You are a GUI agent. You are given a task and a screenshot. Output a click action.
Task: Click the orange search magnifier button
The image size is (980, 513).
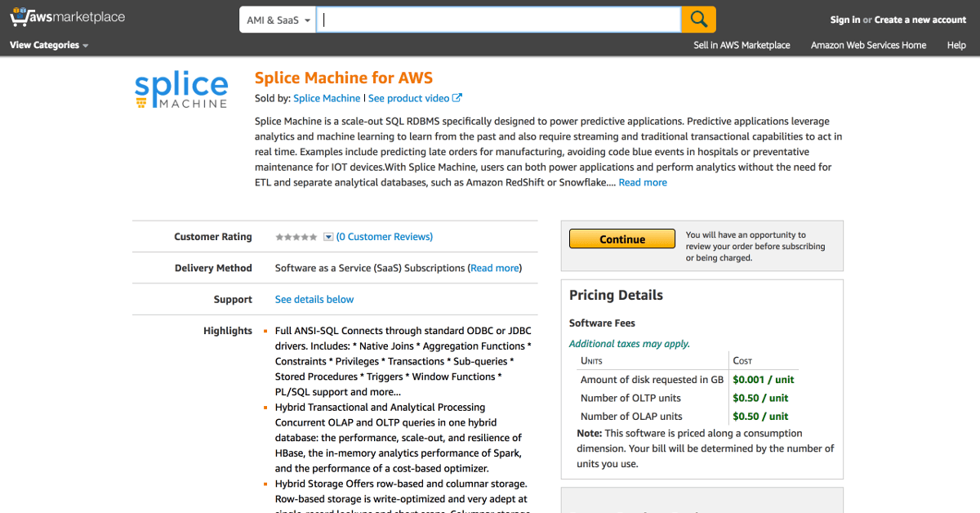[x=699, y=20]
